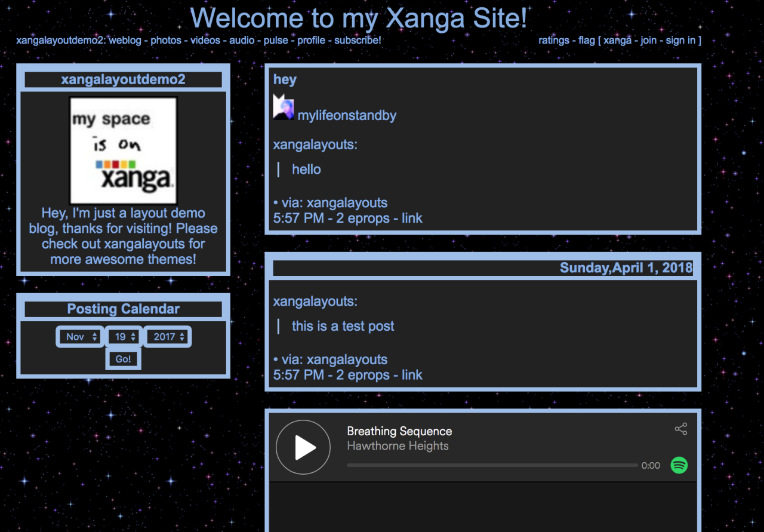The width and height of the screenshot is (764, 532).
Task: Open the day dropdown showing 19
Action: 125,337
